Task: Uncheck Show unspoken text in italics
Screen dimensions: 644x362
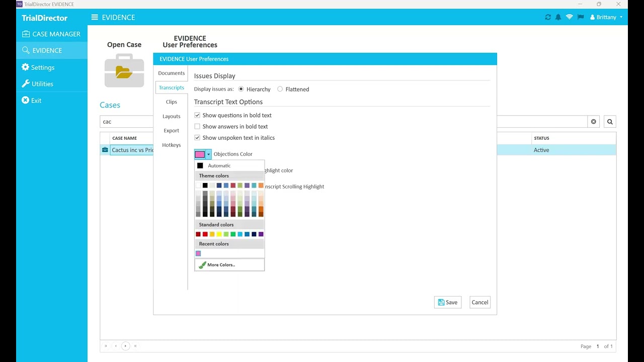Action: (197, 137)
